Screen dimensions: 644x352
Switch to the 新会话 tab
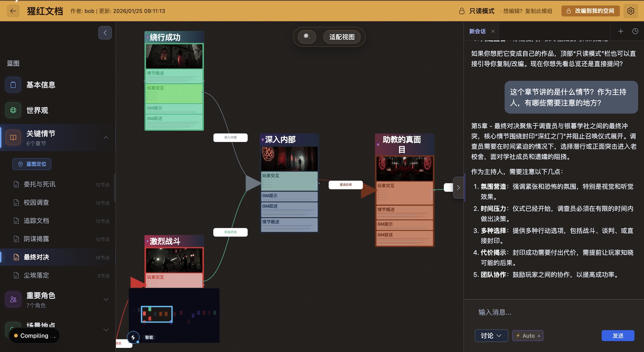click(478, 31)
